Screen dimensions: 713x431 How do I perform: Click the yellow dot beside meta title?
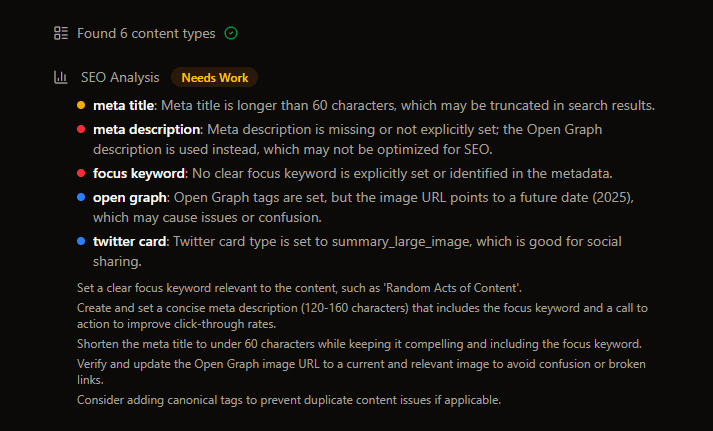click(81, 105)
